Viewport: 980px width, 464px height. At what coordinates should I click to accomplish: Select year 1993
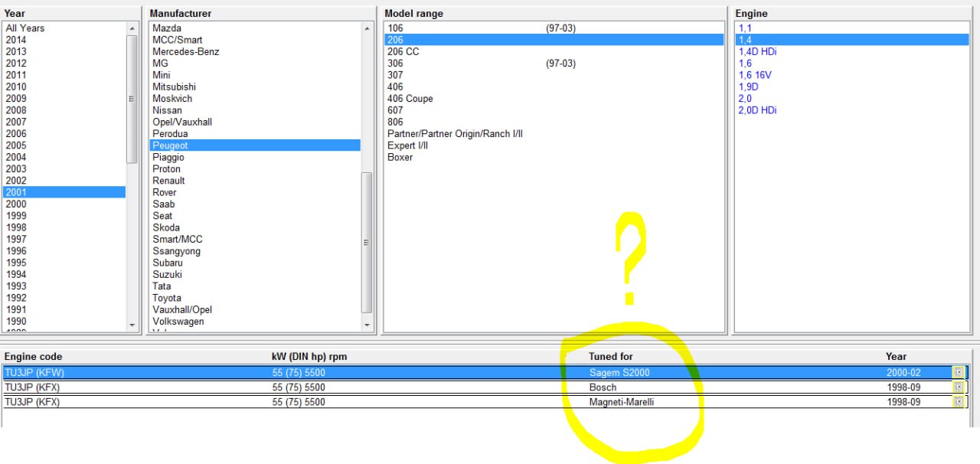(16, 286)
